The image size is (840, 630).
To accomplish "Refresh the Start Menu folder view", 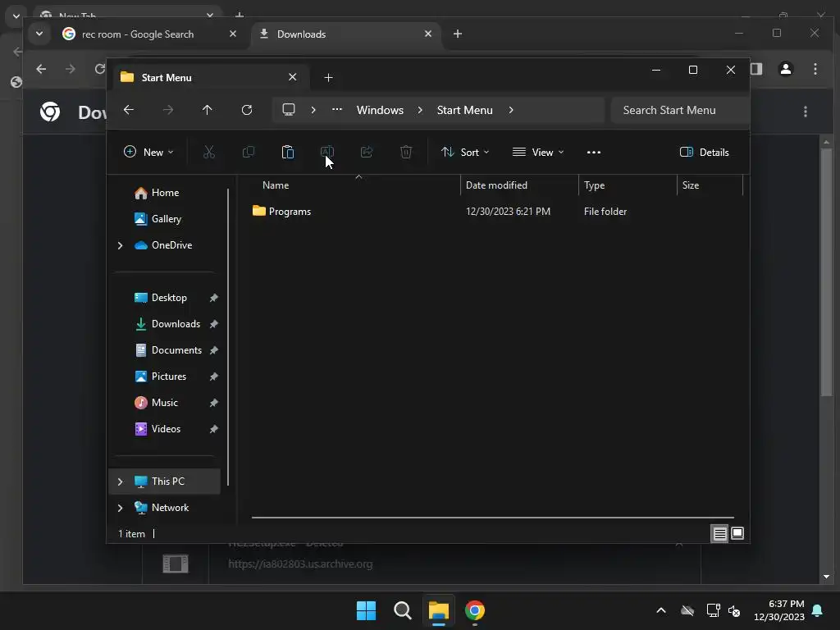I will click(246, 110).
